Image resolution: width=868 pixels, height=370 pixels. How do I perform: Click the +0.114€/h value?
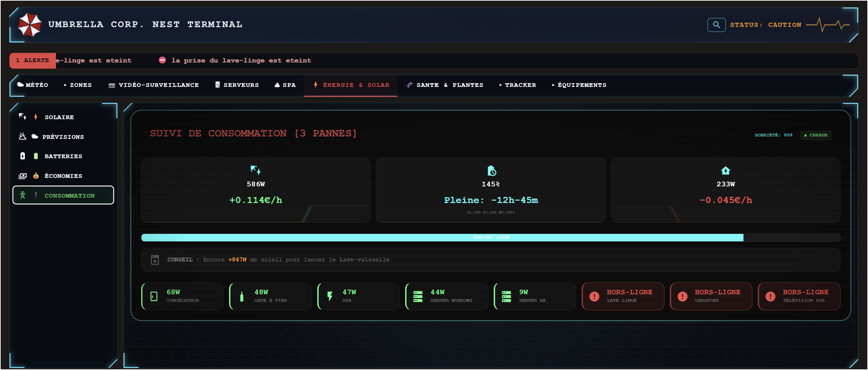256,200
